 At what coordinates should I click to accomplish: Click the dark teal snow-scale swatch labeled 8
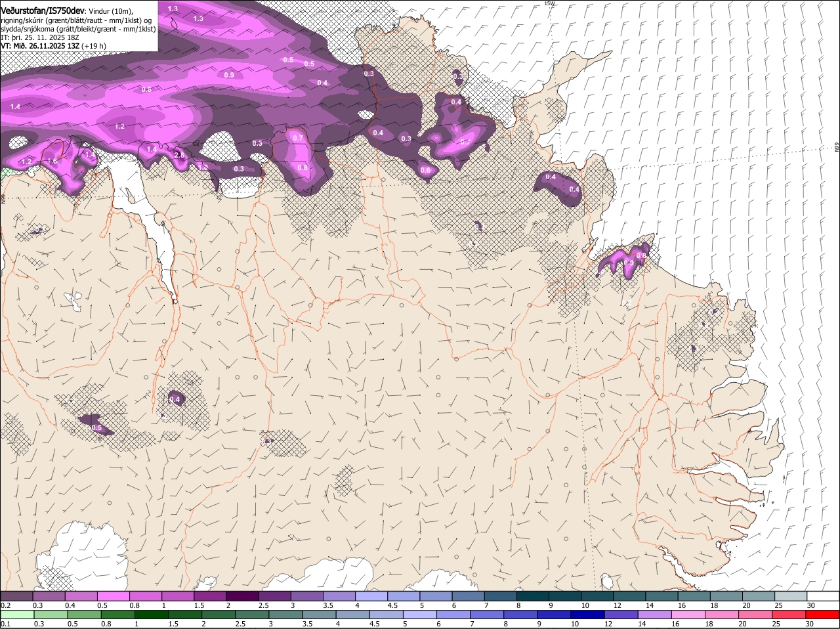tap(532, 596)
